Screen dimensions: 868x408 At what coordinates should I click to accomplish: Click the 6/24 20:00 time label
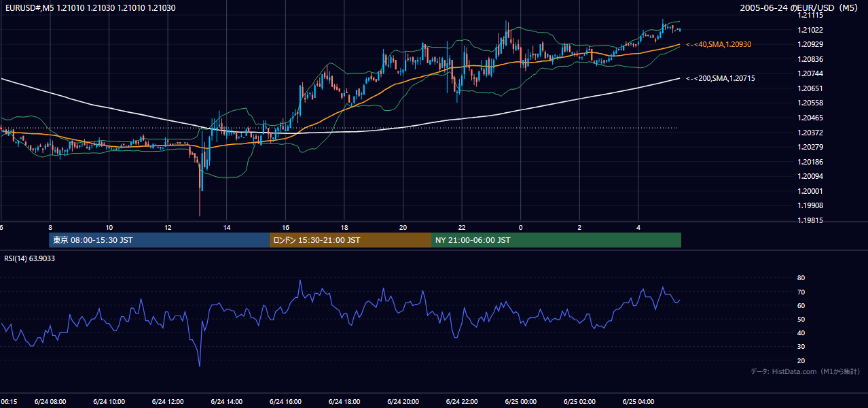403,402
